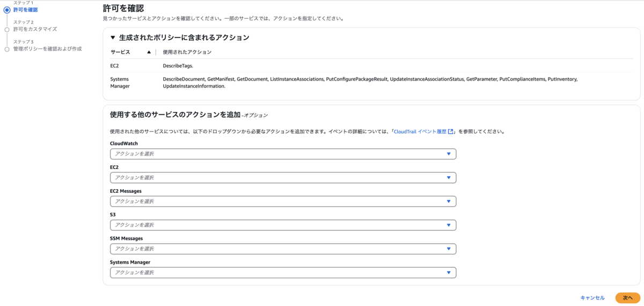Click the EC2 Messages field label
Viewport: 644px width, 306px height.
(126, 191)
